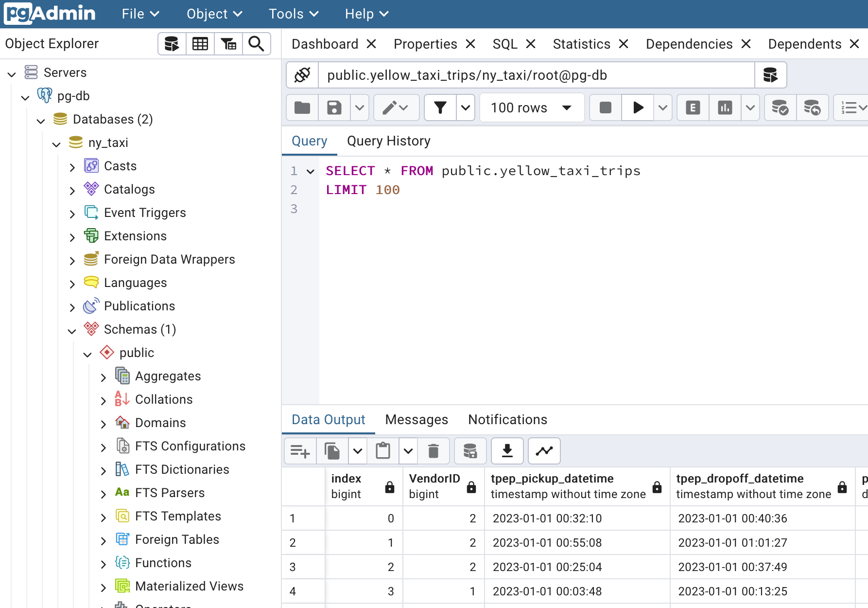The image size is (868, 608).
Task: Open the Query Tool icon in Object Explorer
Action: 172,44
